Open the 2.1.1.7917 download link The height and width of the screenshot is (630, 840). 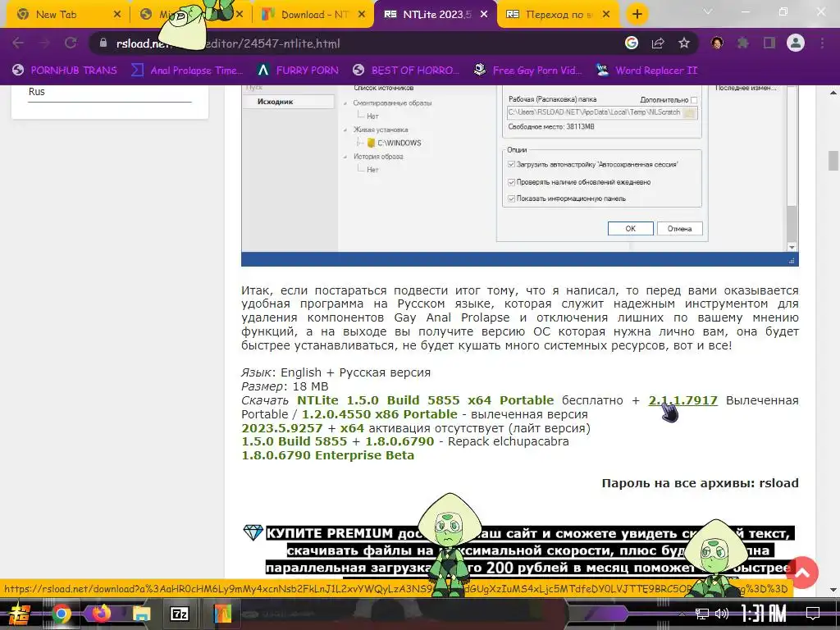coord(683,400)
